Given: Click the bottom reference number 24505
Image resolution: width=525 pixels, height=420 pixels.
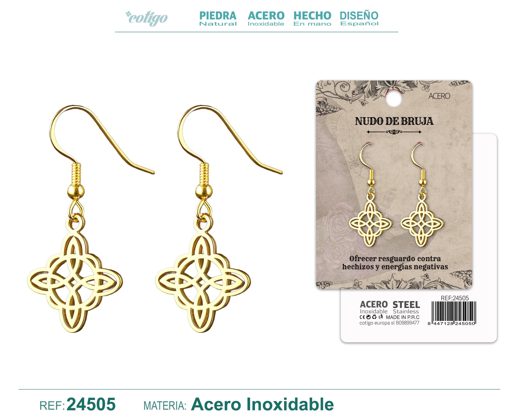Looking at the screenshot, I should click(91, 404).
